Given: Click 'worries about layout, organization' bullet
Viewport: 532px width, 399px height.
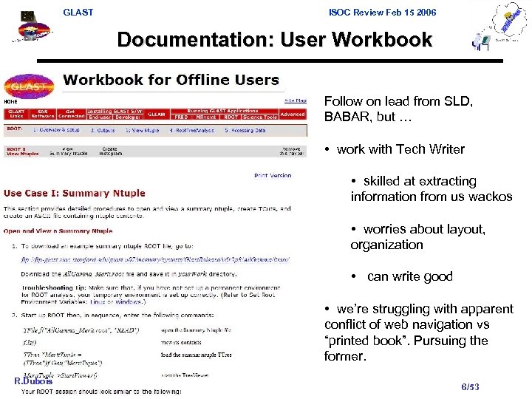Looking at the screenshot, I should 418,237.
